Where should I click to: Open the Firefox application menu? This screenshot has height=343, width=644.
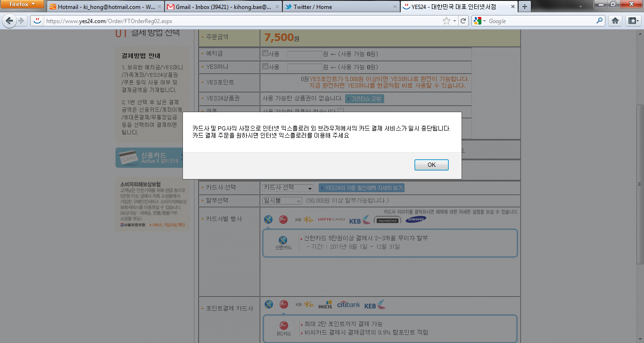pos(23,4)
